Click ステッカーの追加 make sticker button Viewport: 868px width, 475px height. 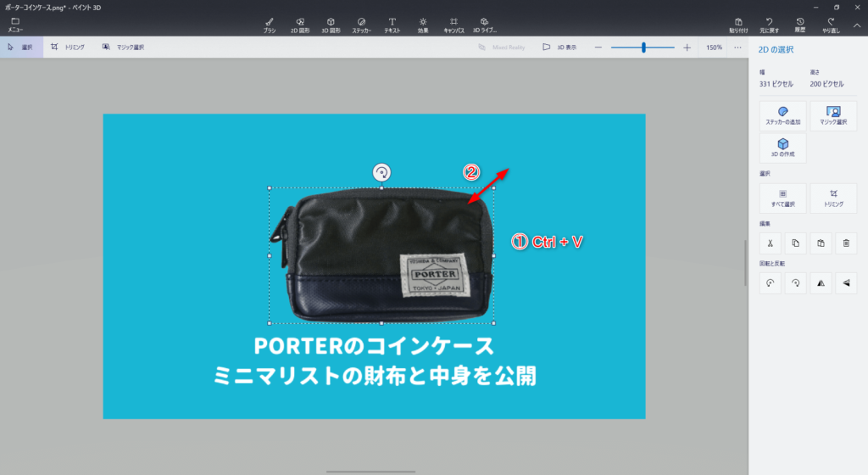pos(782,115)
